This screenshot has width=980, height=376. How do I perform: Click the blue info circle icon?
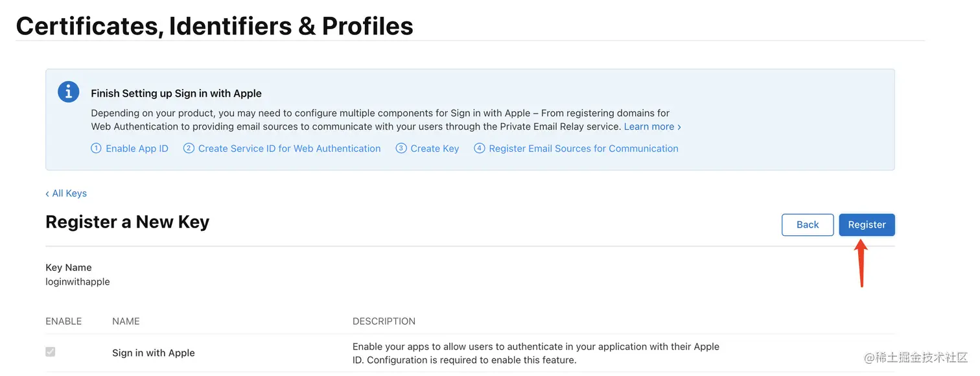(x=69, y=92)
